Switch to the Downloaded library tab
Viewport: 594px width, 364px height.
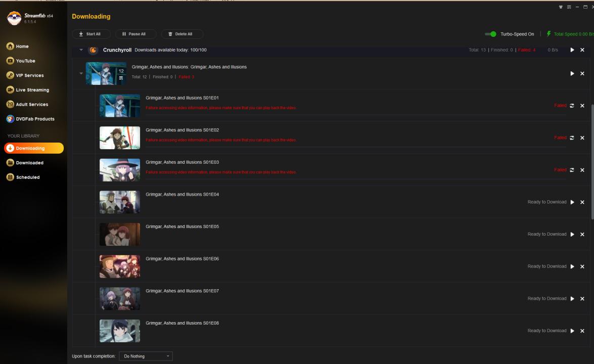[x=25, y=162]
